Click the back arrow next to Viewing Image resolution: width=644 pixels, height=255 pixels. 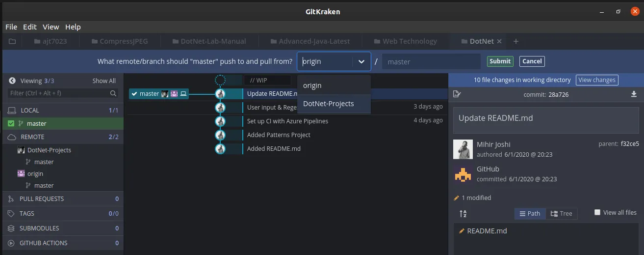coord(11,81)
